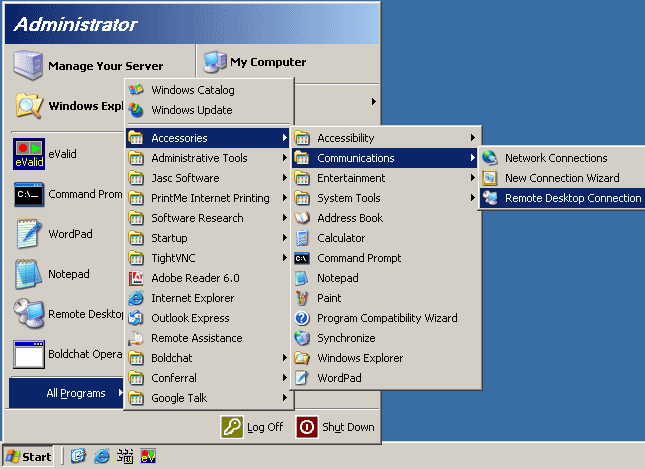Click the Outlook Express icon

tap(136, 318)
